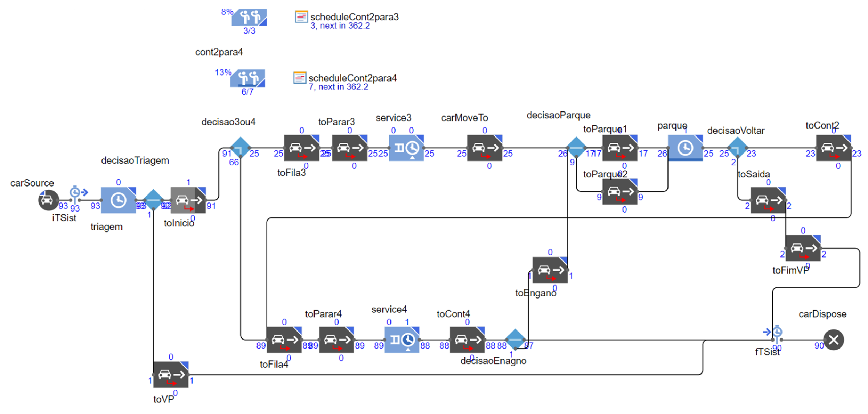Click the carDispose X sink icon

click(833, 340)
